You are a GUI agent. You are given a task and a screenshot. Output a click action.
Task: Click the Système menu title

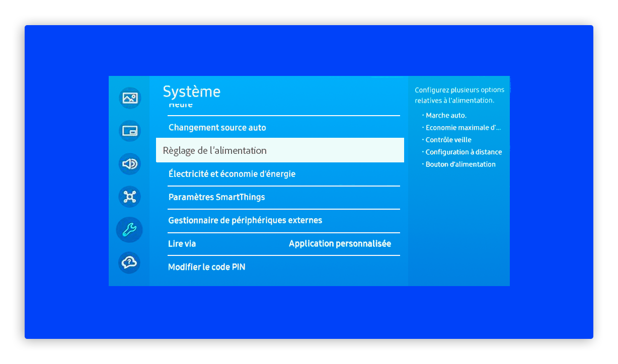pyautogui.click(x=192, y=92)
